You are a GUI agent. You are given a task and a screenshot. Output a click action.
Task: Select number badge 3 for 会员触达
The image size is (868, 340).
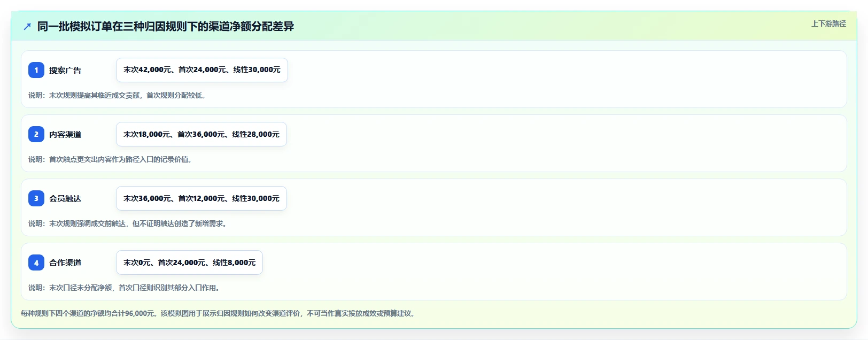point(36,198)
